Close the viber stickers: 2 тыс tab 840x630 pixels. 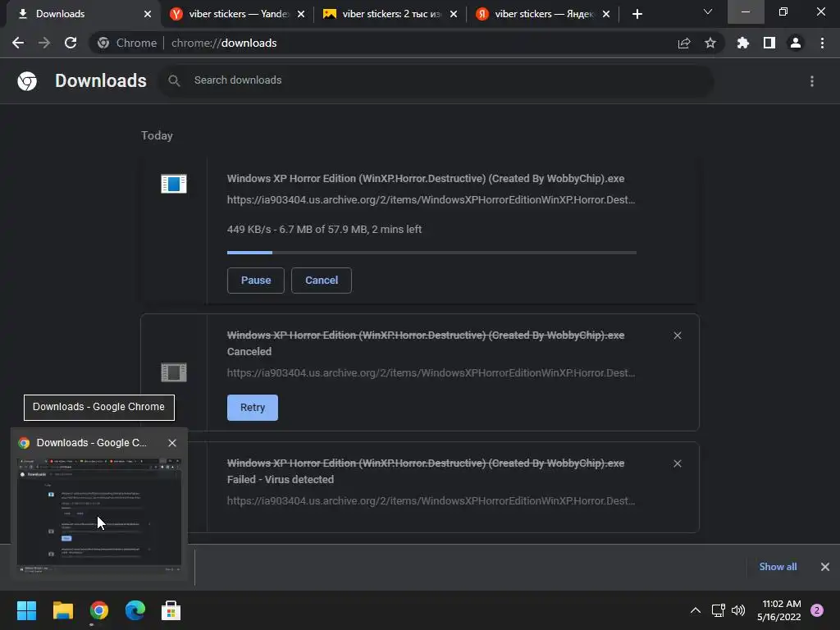point(454,14)
